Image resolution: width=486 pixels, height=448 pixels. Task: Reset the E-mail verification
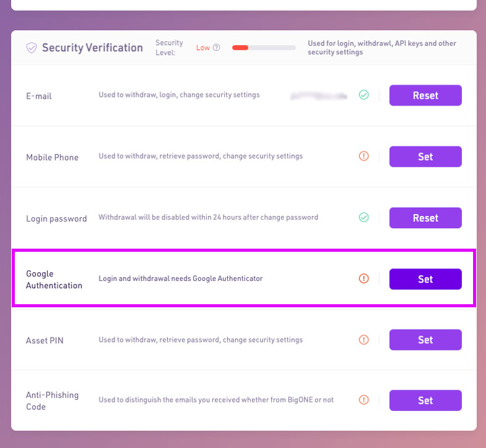[x=425, y=96]
